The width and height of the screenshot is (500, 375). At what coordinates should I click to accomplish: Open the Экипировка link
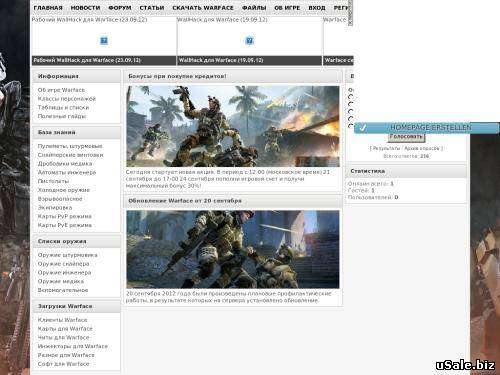coord(55,207)
